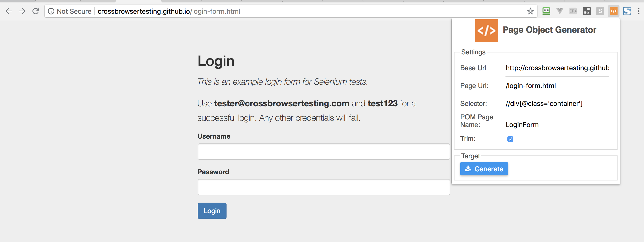Click the Generate button
644x244 pixels.
pyautogui.click(x=484, y=169)
